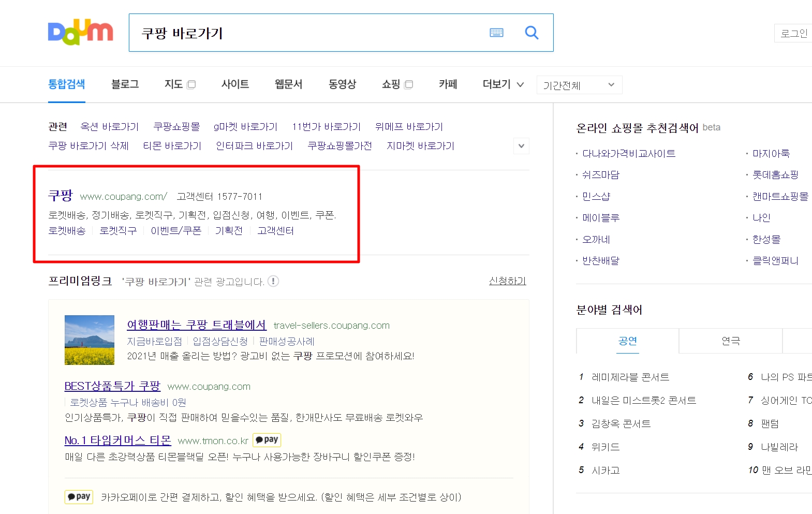The width and height of the screenshot is (812, 514).
Task: Click related search 11번가 바로가기
Action: point(326,127)
